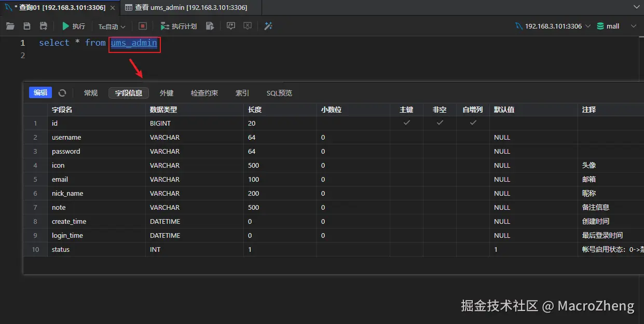Click the green database icon beside mall

600,26
